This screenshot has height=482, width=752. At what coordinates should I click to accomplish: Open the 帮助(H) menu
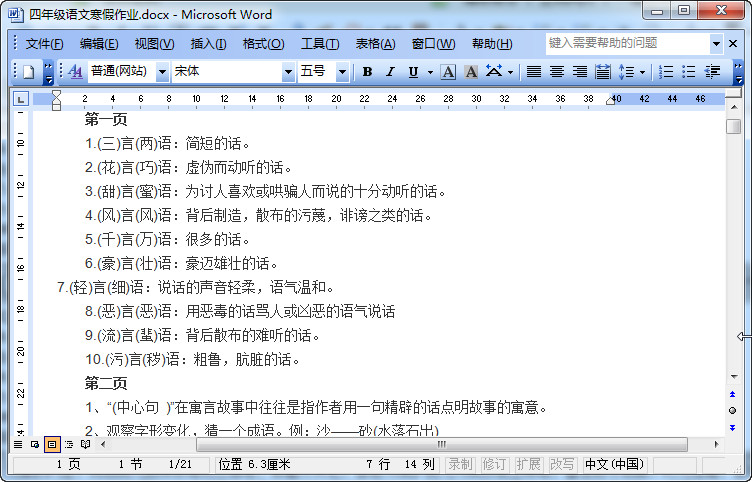click(x=492, y=44)
